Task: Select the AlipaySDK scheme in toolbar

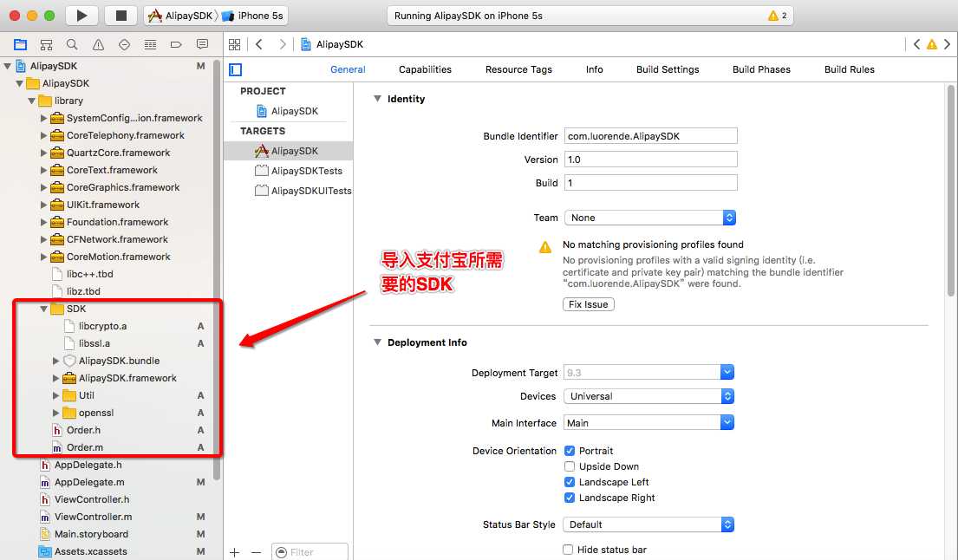Action: [x=181, y=16]
